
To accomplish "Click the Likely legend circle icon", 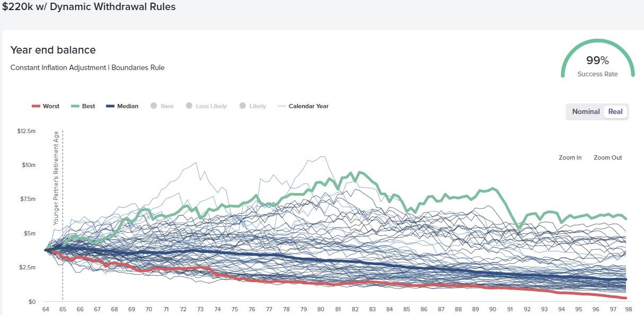I will pos(243,106).
